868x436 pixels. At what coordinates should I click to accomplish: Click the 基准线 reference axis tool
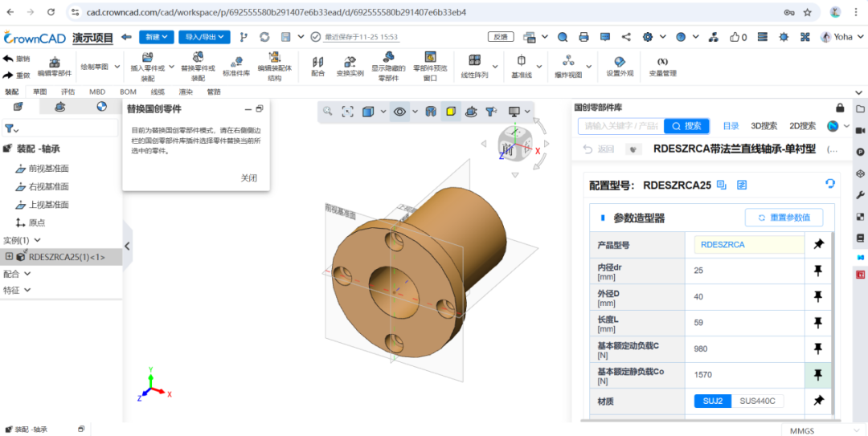pyautogui.click(x=521, y=67)
